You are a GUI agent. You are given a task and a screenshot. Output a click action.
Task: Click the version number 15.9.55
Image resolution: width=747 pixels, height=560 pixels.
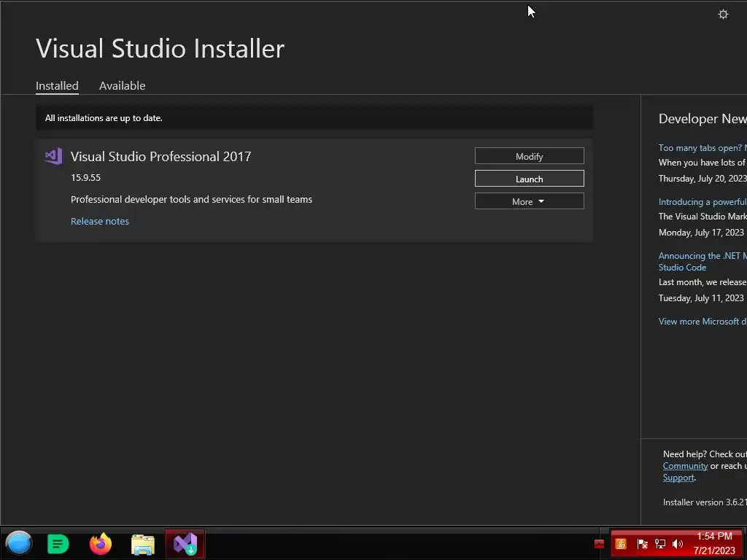(x=86, y=178)
